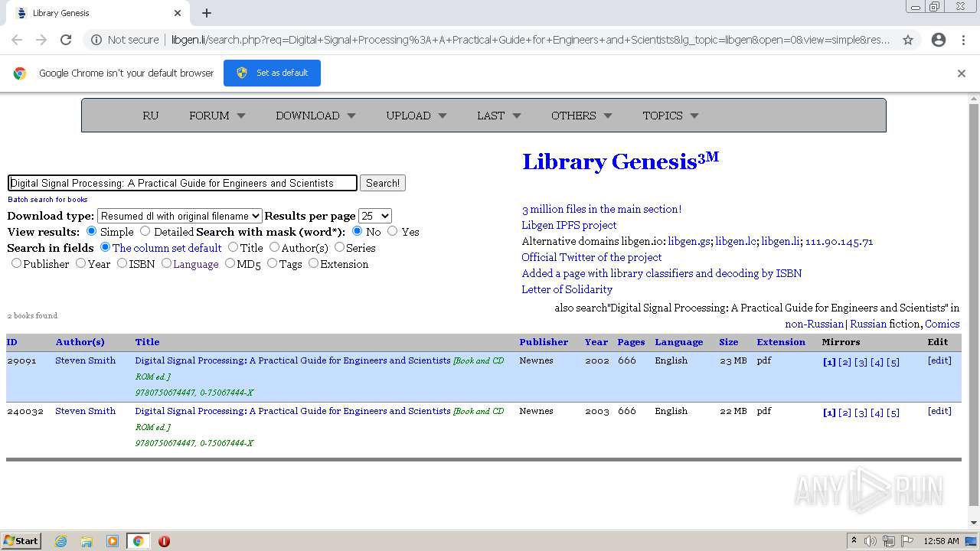Click Set as default button
The image size is (980, 551).
pyautogui.click(x=272, y=73)
